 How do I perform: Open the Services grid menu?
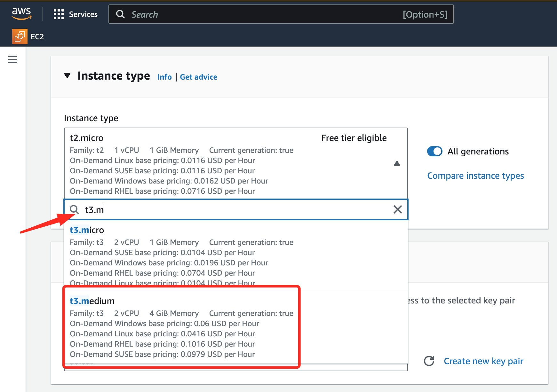[x=59, y=14]
